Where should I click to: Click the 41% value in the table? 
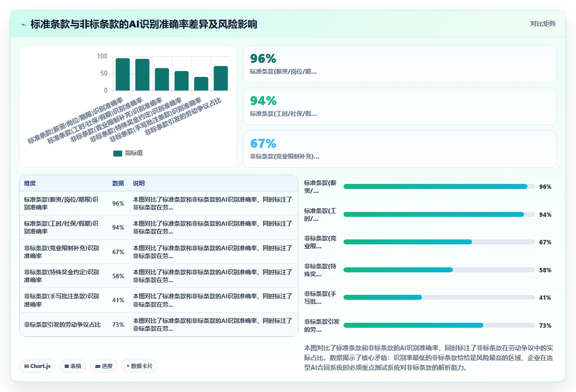coord(118,300)
